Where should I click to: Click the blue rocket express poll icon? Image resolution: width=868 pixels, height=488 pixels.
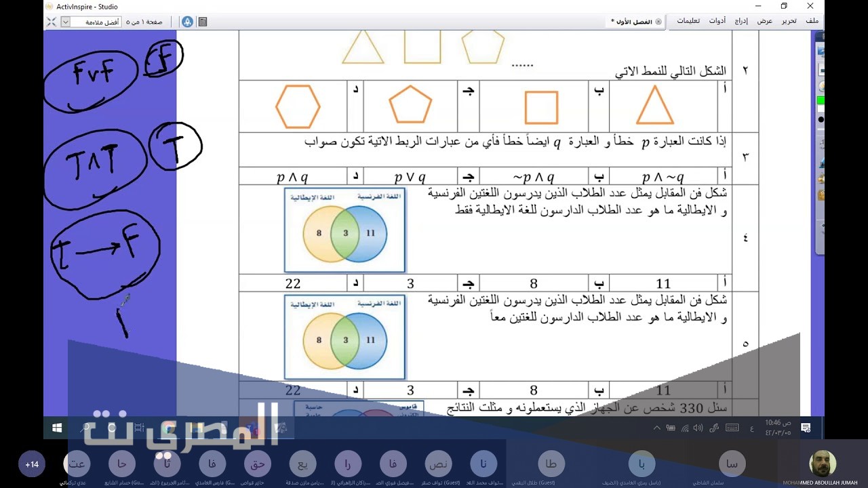click(188, 22)
